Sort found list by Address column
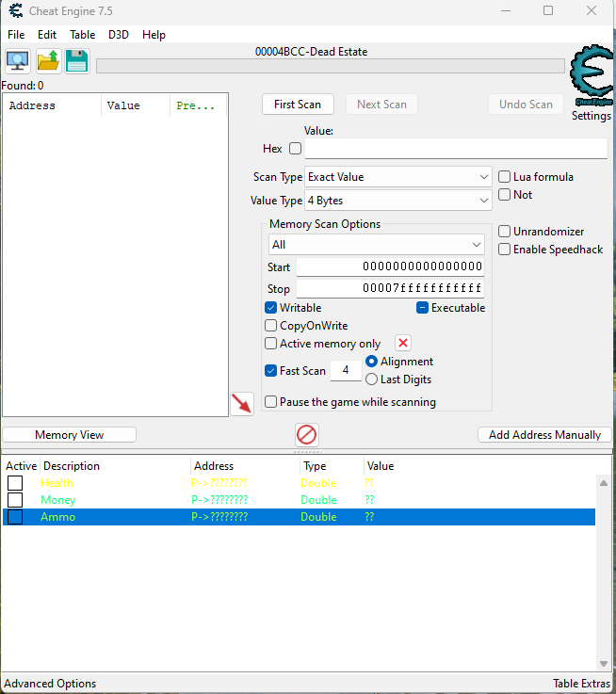 [52, 105]
